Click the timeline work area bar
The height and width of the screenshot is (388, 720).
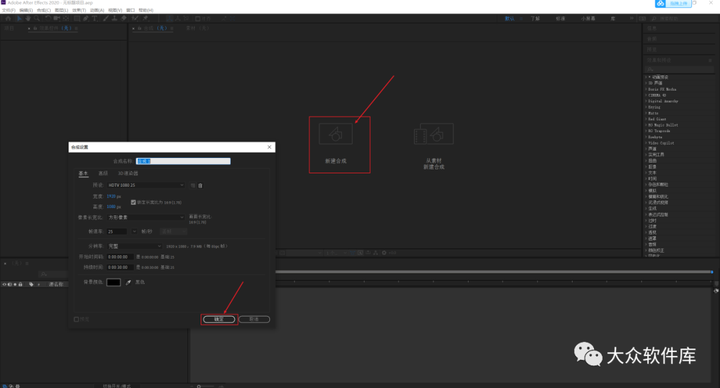point(494,272)
